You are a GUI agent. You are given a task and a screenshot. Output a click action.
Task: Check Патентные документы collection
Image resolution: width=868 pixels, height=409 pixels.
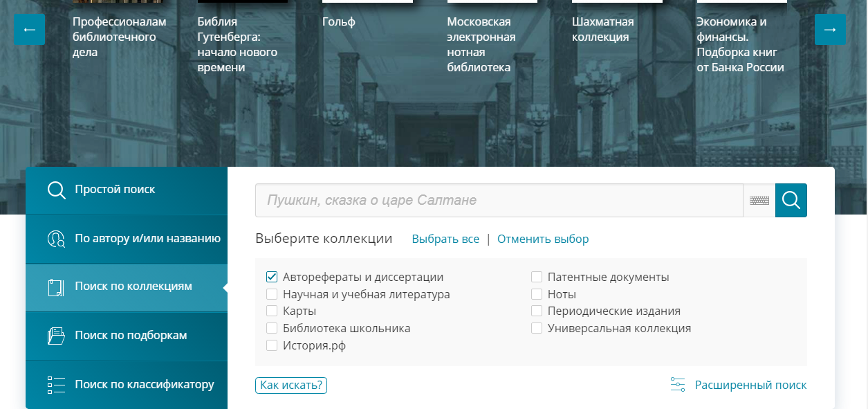click(x=537, y=277)
